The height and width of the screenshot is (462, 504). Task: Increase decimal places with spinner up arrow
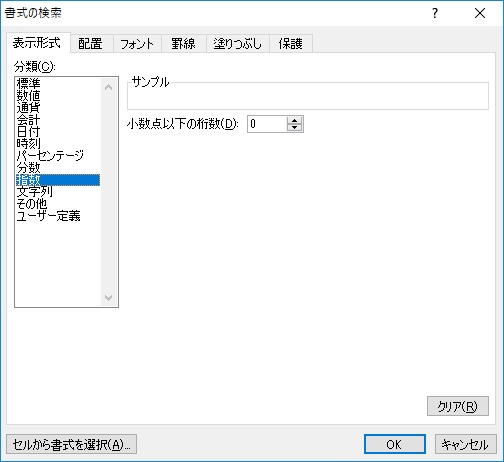[x=294, y=120]
